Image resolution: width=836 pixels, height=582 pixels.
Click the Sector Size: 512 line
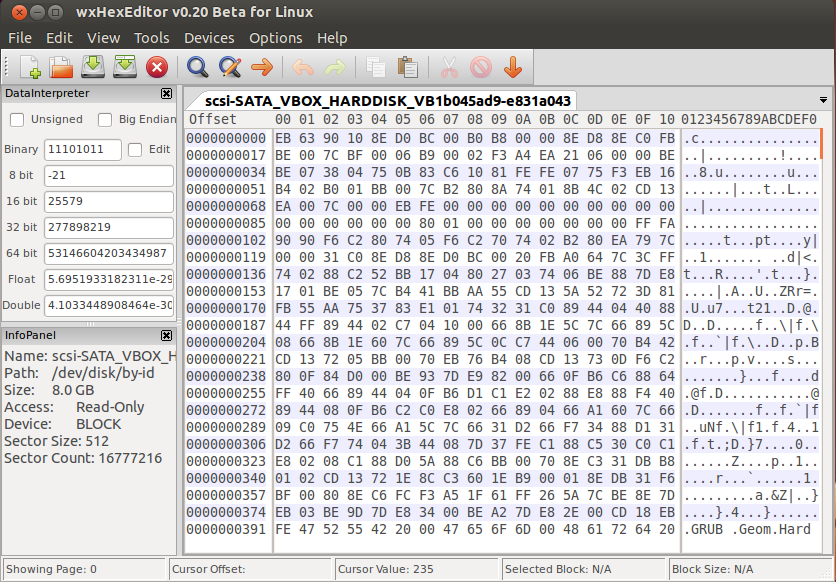pos(57,441)
